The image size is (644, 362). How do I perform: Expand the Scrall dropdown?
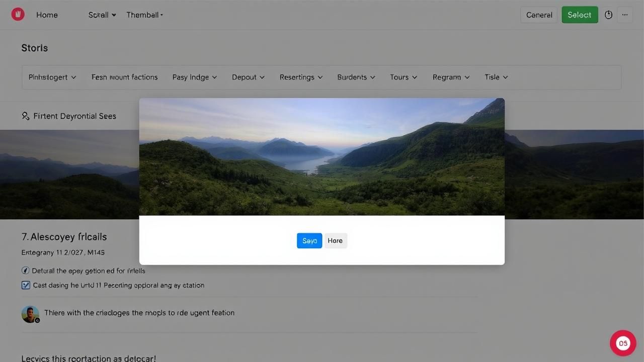(102, 15)
